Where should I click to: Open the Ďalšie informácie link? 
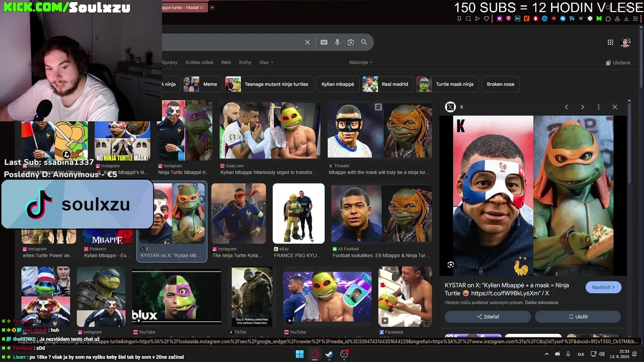click(x=541, y=303)
